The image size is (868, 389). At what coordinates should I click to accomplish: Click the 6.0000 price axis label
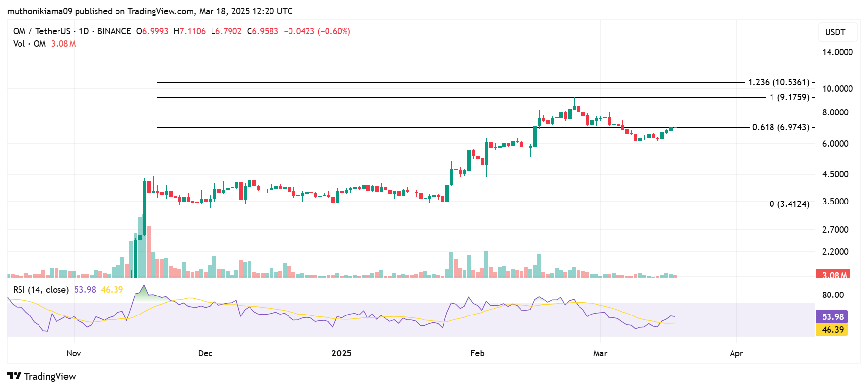835,144
